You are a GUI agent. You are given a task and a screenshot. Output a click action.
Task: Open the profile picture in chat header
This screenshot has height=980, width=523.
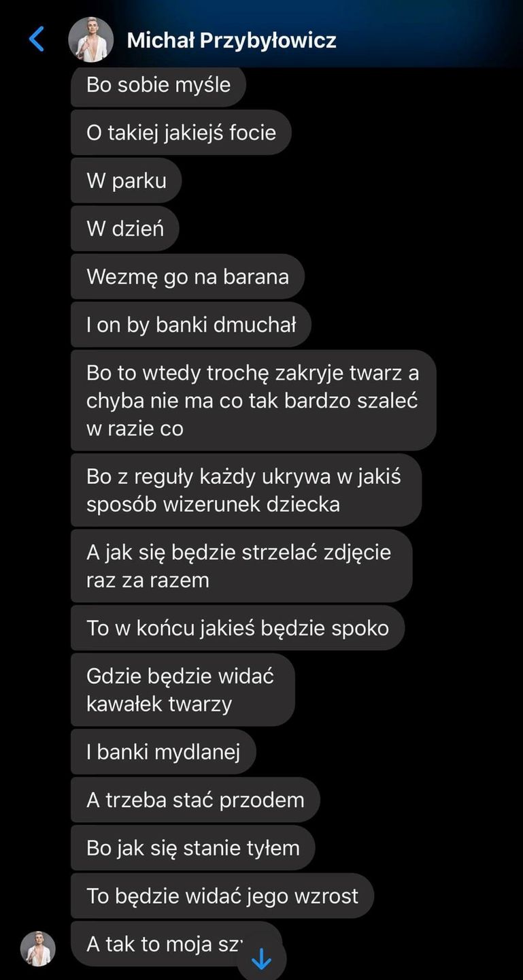coord(91,39)
